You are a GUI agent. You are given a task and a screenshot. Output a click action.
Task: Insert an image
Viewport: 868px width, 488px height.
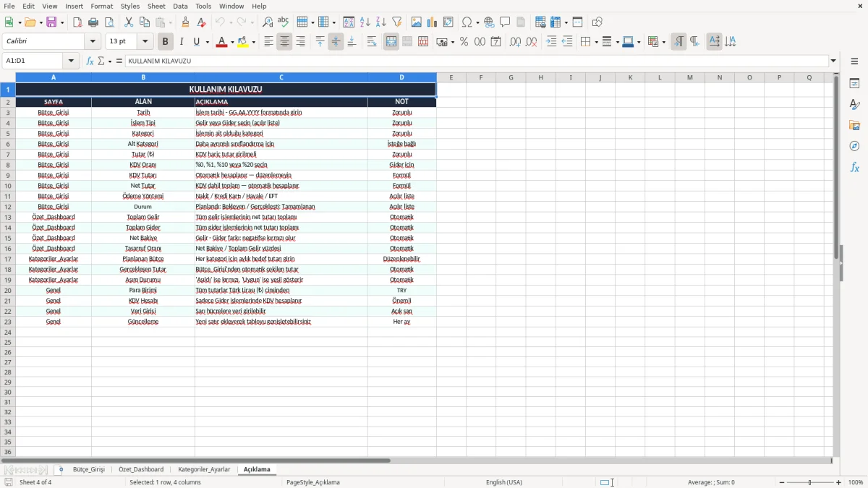point(417,22)
